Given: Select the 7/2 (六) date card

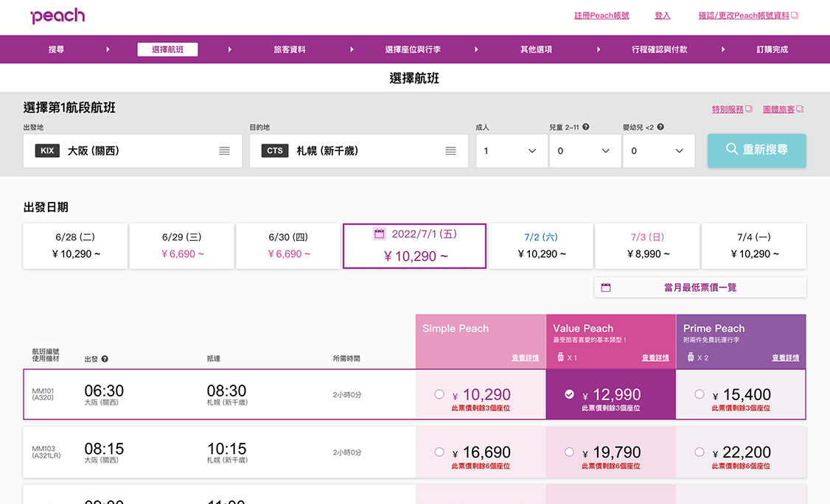Looking at the screenshot, I should click(541, 246).
